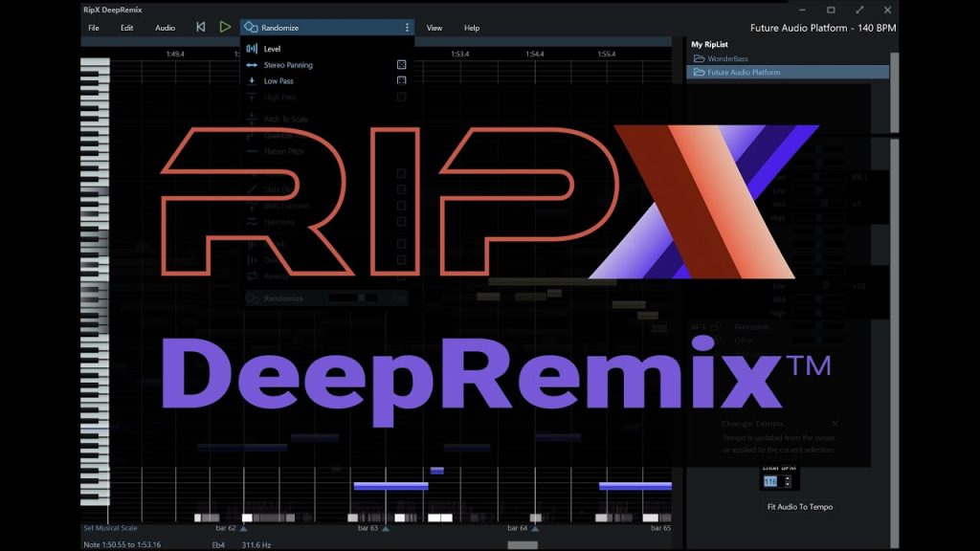Viewport: 980px width, 551px height.
Task: Decrease BPM with the stepper down arrow
Action: tap(788, 485)
